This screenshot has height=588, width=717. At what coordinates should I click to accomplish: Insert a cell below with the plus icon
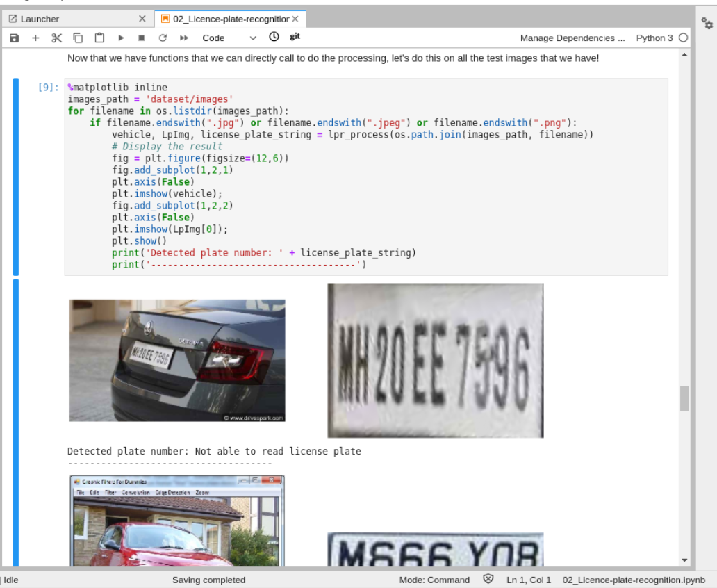pos(35,38)
